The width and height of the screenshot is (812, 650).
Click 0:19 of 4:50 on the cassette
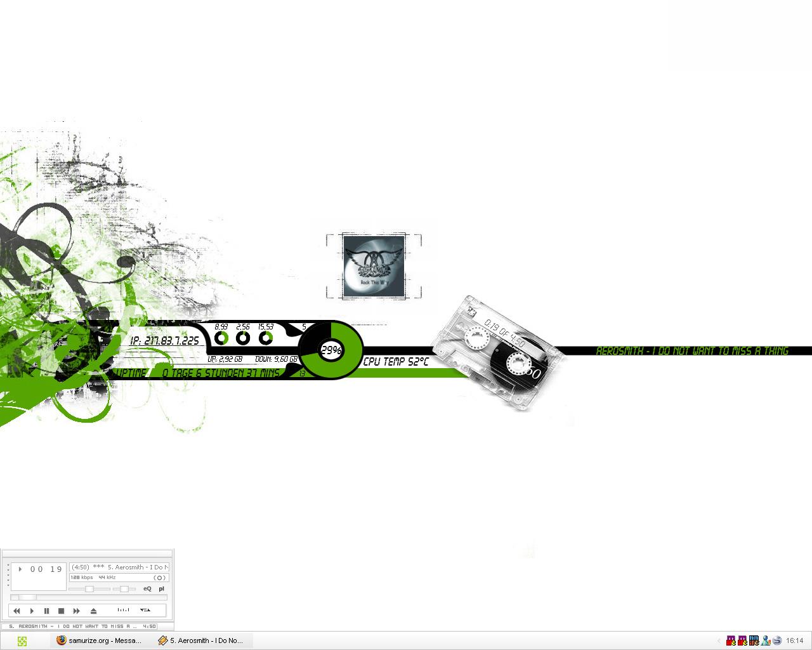(x=504, y=334)
